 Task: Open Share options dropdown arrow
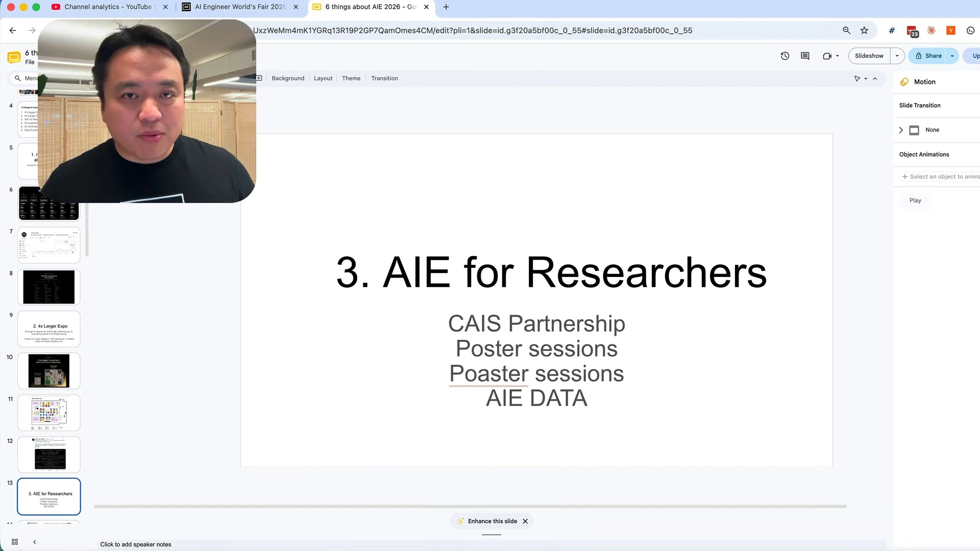(952, 56)
